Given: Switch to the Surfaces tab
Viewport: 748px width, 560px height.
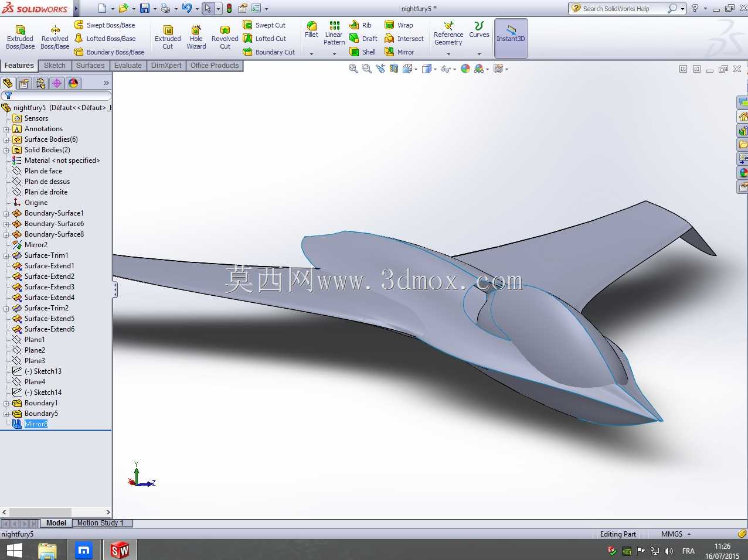Looking at the screenshot, I should click(90, 66).
